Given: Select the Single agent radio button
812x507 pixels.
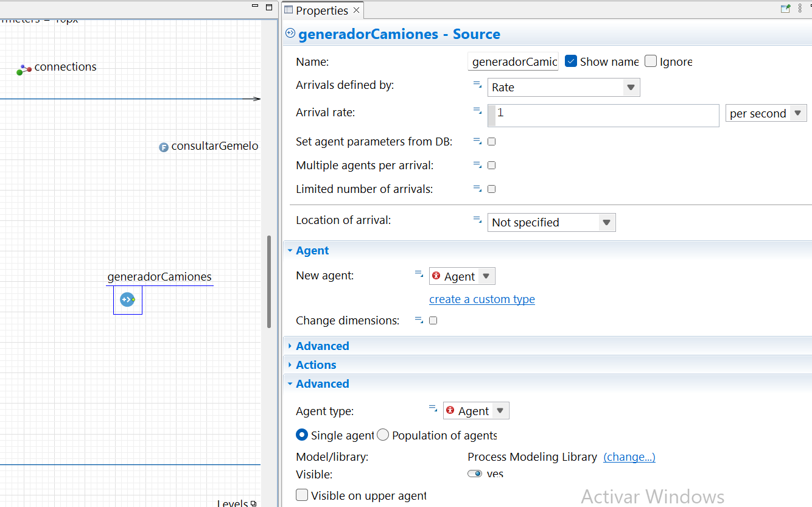Looking at the screenshot, I should click(302, 435).
